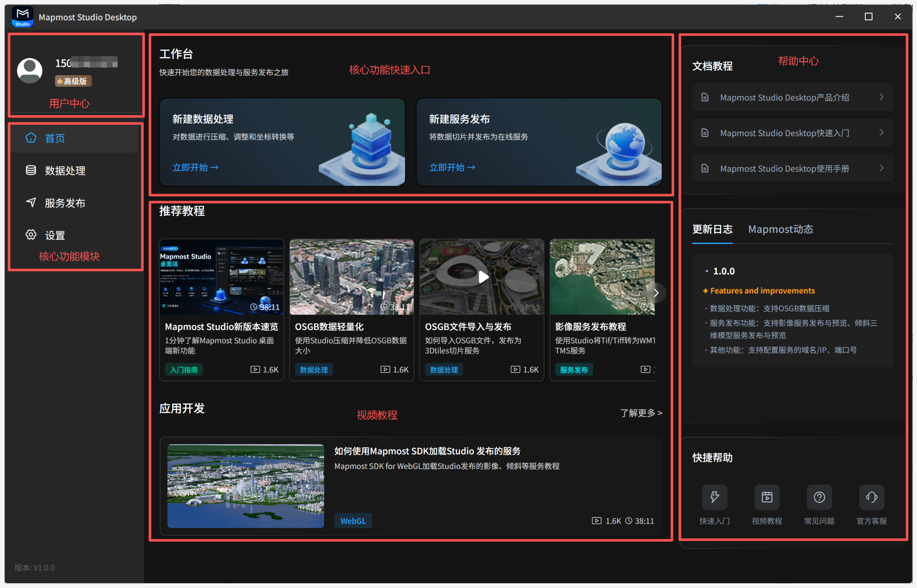Click 立即开始 under 新建数据处理
The height and width of the screenshot is (588, 917).
pos(196,167)
